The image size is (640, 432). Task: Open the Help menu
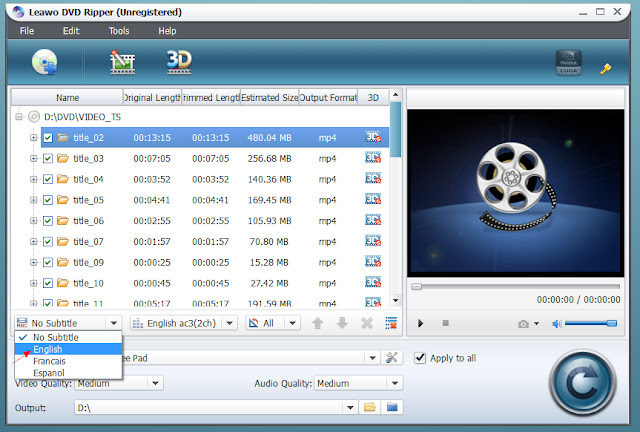click(x=167, y=31)
